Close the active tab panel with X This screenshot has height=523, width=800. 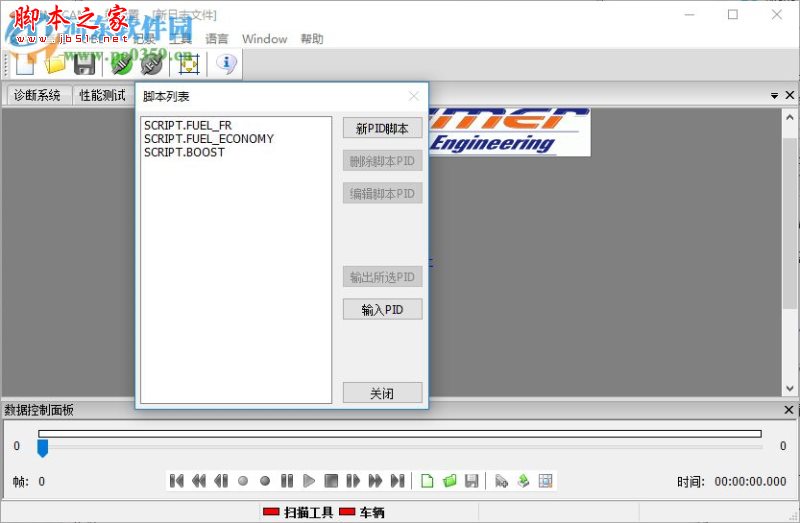[790, 95]
